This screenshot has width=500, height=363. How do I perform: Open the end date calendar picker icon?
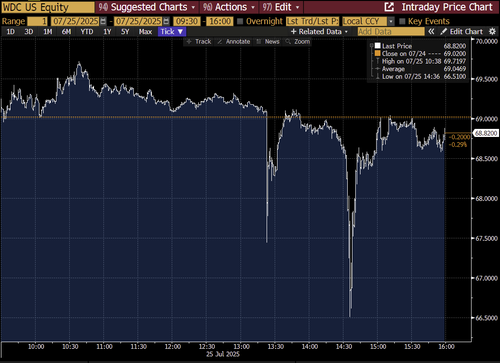coord(166,21)
